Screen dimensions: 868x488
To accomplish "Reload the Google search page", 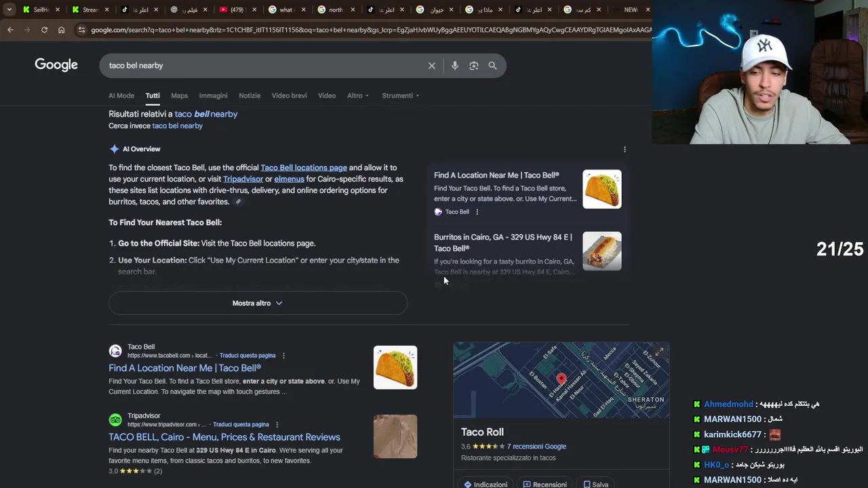I will pyautogui.click(x=44, y=30).
